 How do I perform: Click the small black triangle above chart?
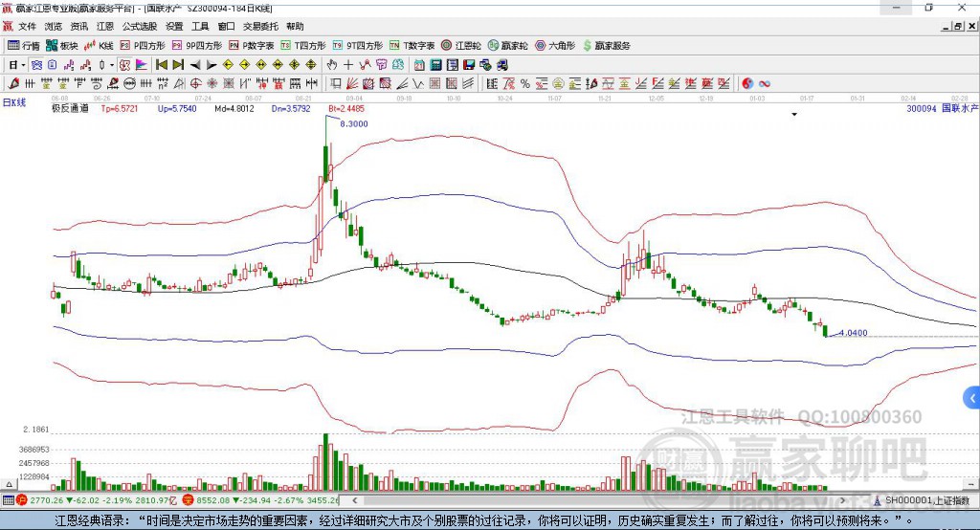tap(794, 115)
